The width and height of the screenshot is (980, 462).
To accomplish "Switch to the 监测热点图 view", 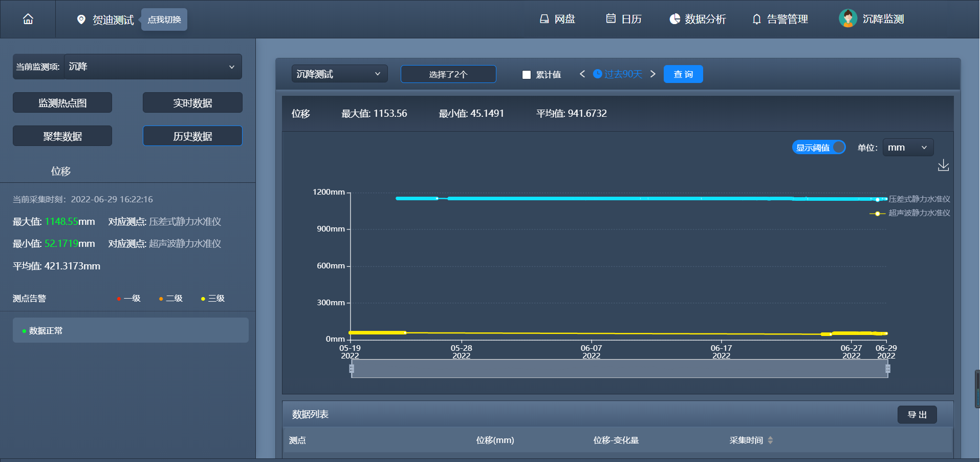I will tap(62, 102).
